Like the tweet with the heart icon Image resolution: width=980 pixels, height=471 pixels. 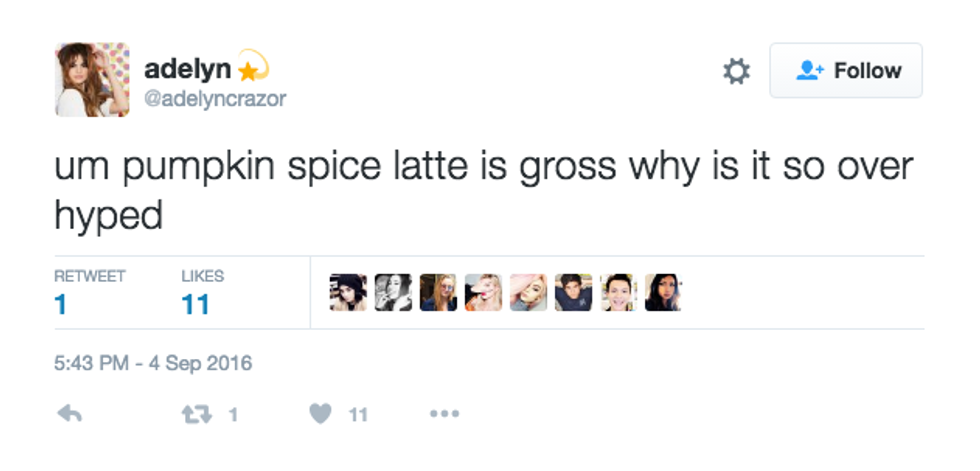[320, 413]
